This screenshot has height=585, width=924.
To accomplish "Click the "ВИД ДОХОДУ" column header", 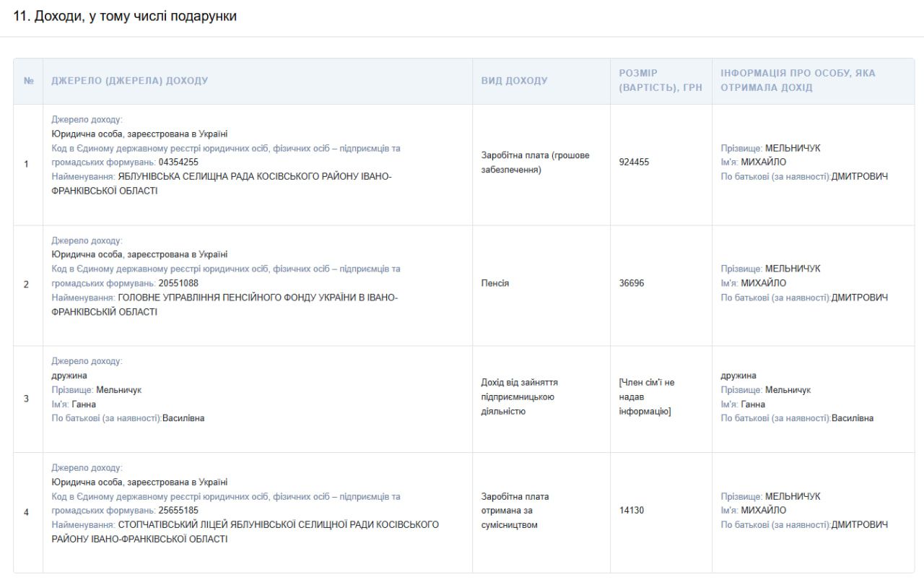I will pos(514,81).
